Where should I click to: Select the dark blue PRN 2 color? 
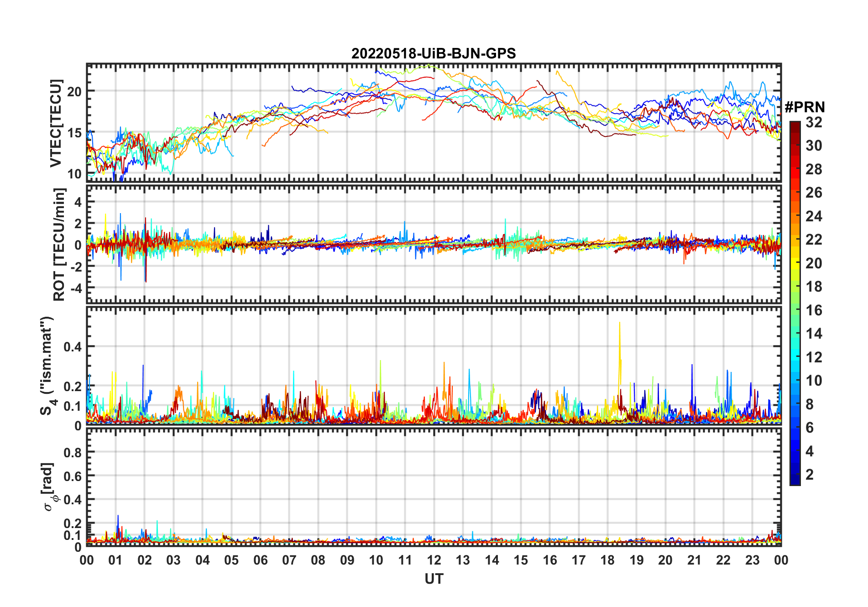tap(795, 475)
